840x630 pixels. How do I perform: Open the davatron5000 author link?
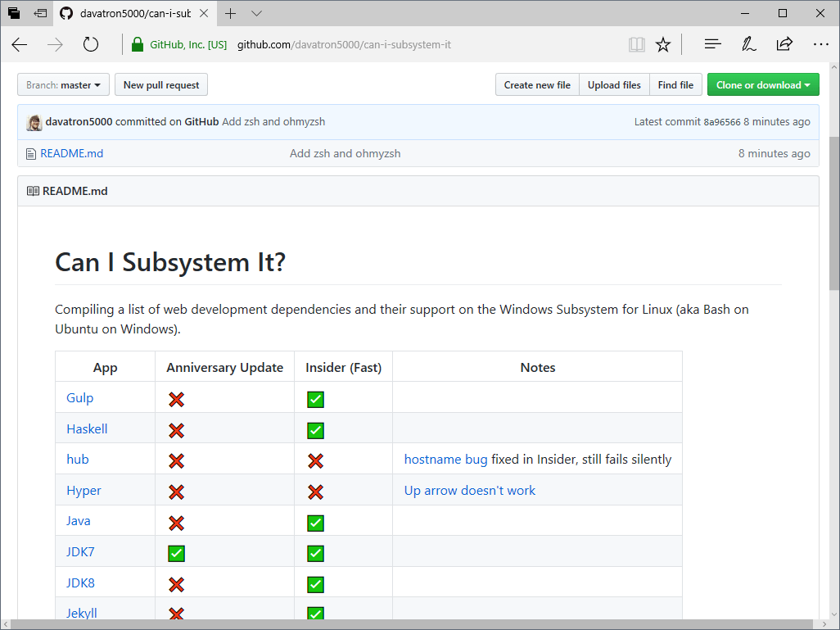click(79, 122)
